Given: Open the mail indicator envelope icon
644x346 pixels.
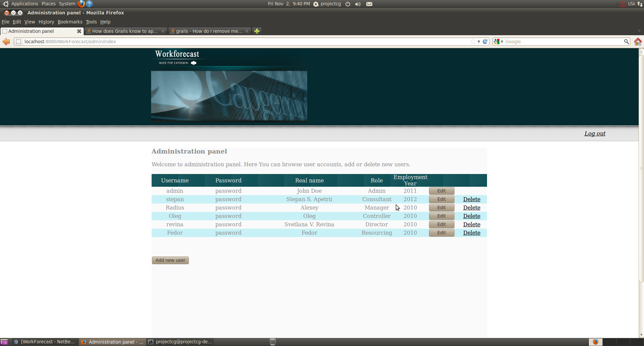Looking at the screenshot, I should (x=369, y=4).
